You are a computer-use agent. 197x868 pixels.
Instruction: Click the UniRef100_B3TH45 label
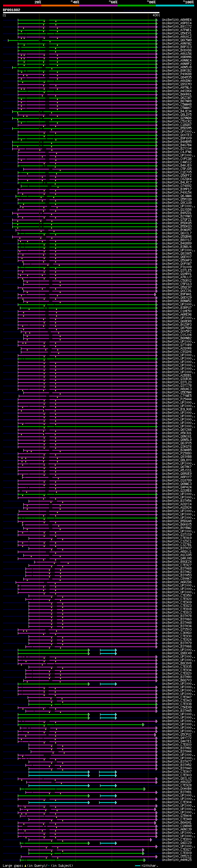point(177,711)
